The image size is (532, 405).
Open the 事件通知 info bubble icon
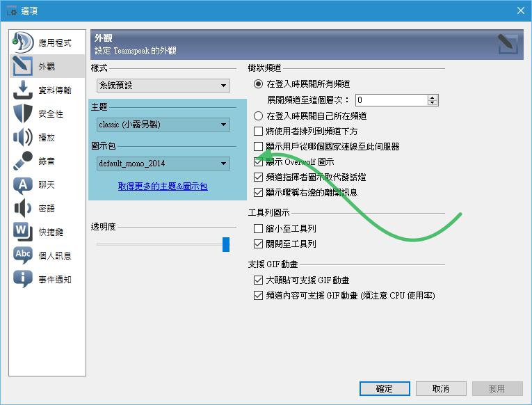[23, 279]
